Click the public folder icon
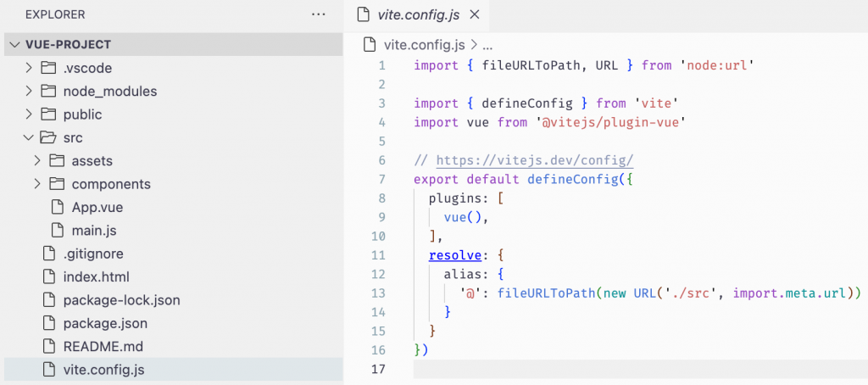 pyautogui.click(x=48, y=114)
